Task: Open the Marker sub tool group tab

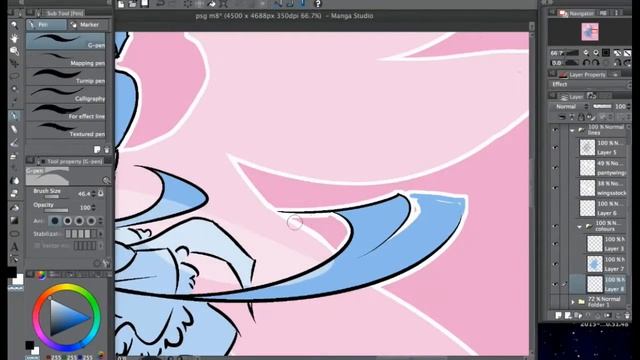Action: (88, 24)
